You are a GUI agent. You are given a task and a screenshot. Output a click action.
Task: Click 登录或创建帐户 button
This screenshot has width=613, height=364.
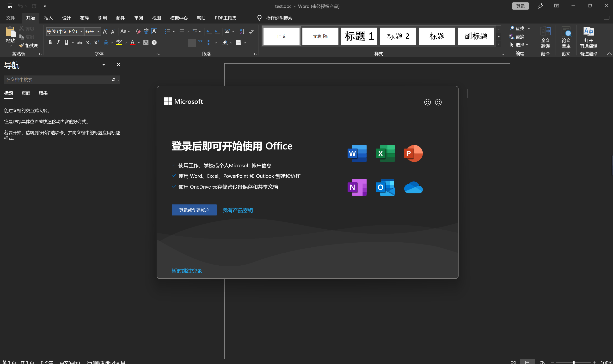pyautogui.click(x=194, y=210)
